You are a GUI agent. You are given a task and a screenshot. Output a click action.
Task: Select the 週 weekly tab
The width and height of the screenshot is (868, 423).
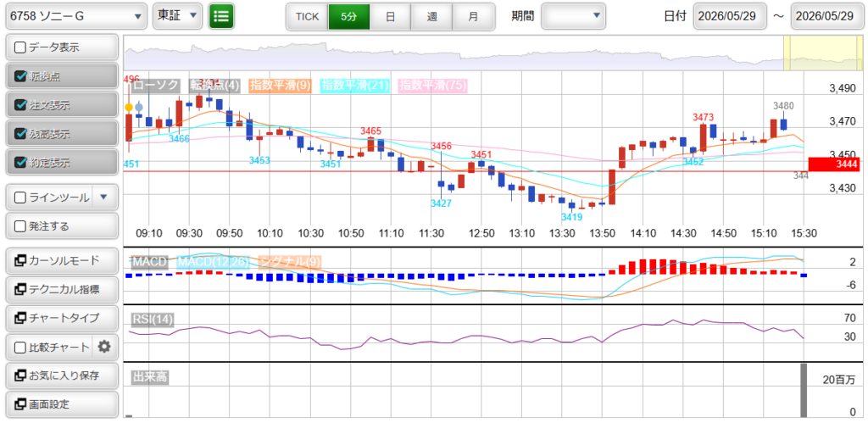pyautogui.click(x=431, y=17)
